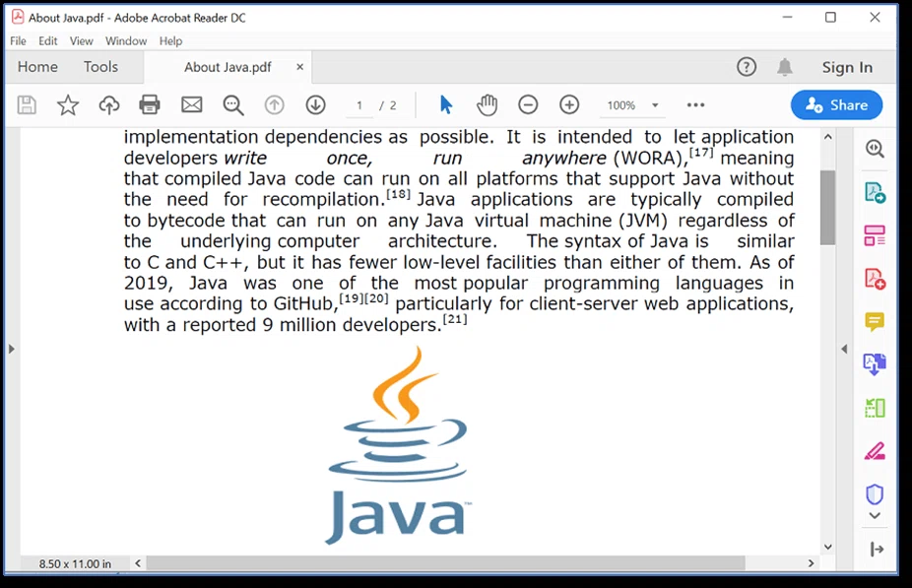Open the Edit menu
Image resolution: width=912 pixels, height=588 pixels.
pos(47,41)
